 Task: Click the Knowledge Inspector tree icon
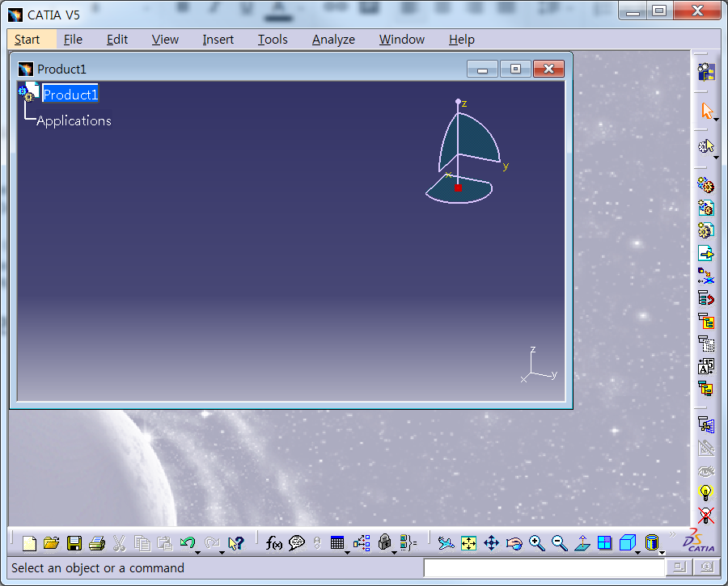[362, 543]
